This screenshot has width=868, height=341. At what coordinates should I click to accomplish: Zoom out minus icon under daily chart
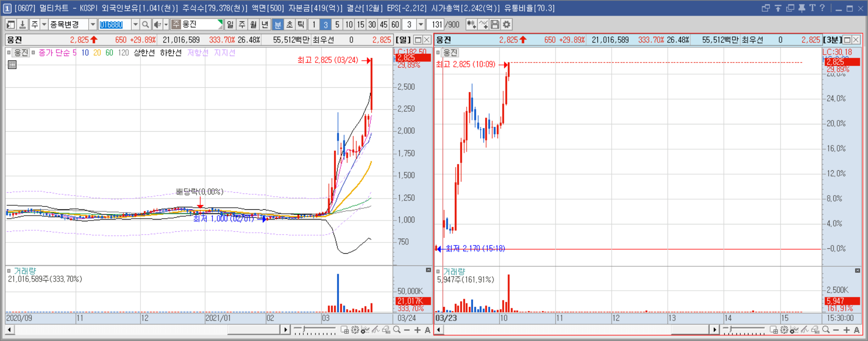pos(407,330)
